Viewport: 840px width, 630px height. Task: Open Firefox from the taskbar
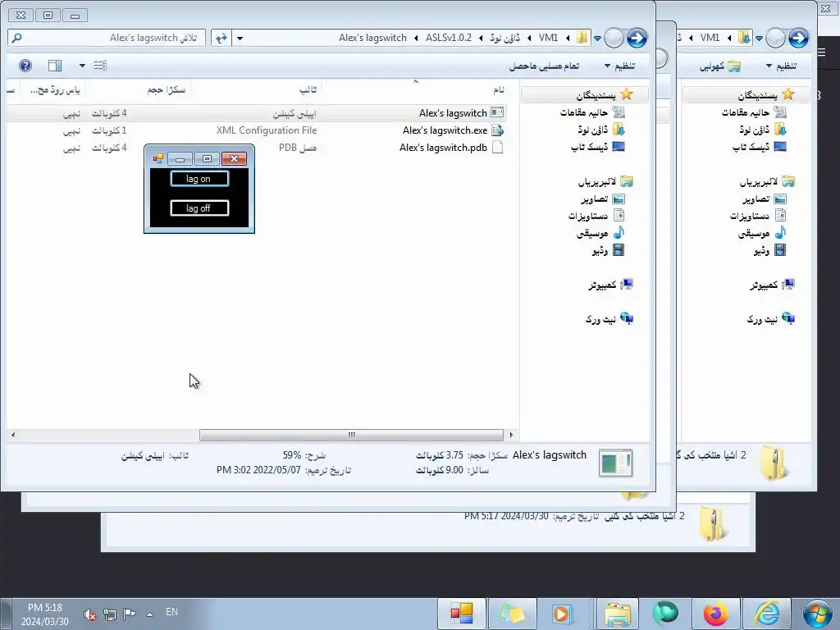[x=715, y=614]
